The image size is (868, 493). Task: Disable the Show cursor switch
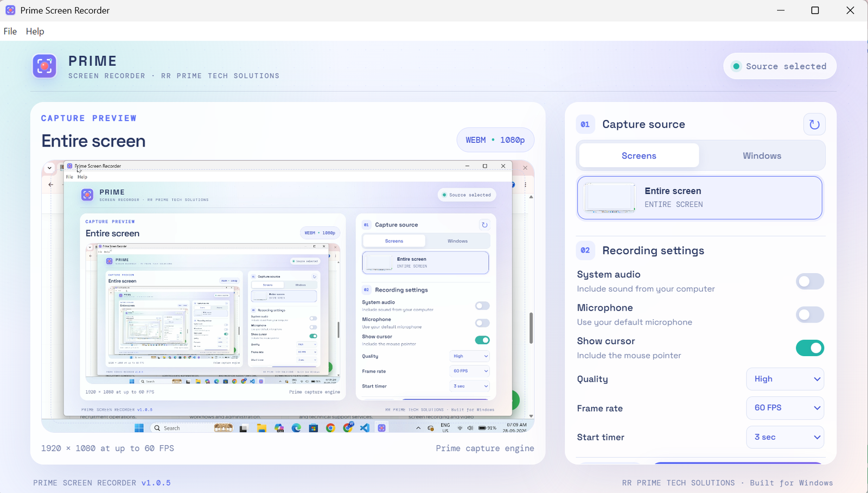810,348
